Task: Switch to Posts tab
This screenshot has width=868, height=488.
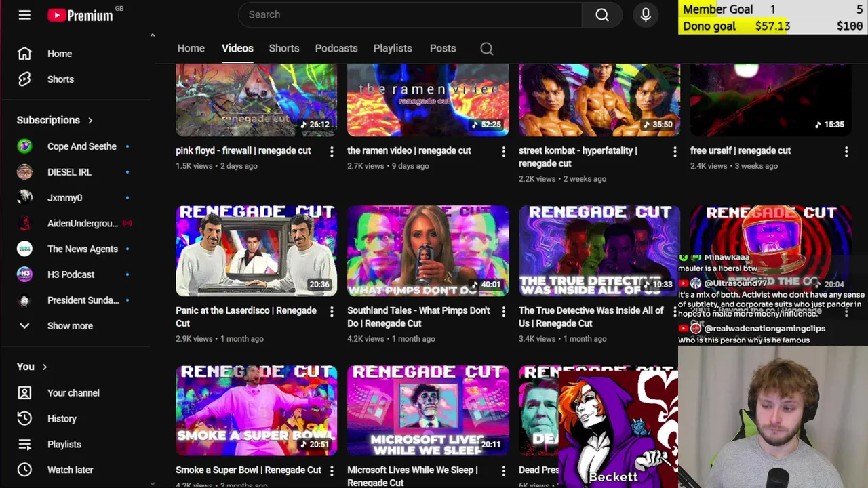Action: point(443,49)
